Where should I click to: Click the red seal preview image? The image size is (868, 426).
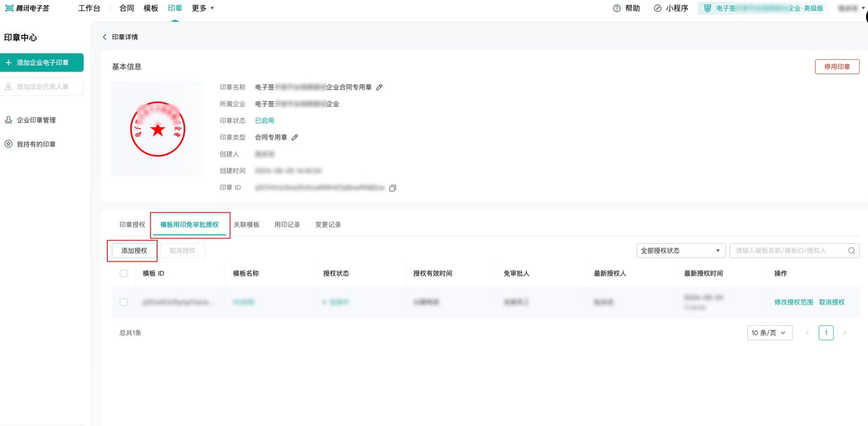point(158,129)
